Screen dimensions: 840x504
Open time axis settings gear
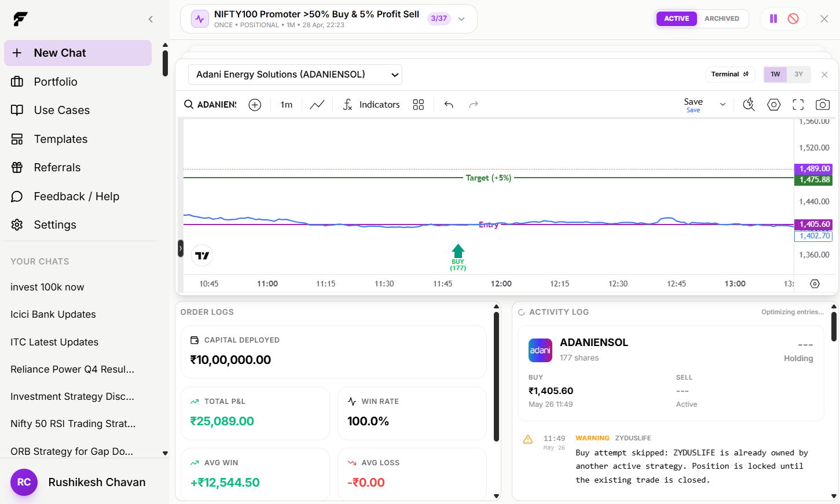(x=815, y=284)
